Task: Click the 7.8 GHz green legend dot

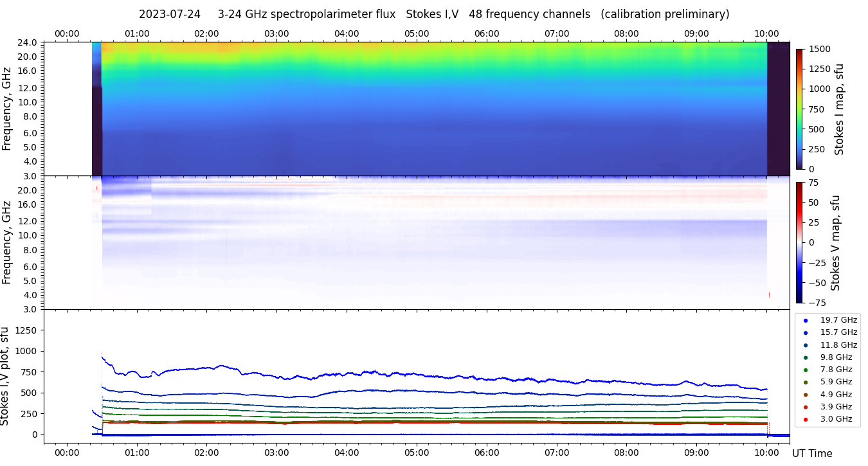Action: coord(806,370)
